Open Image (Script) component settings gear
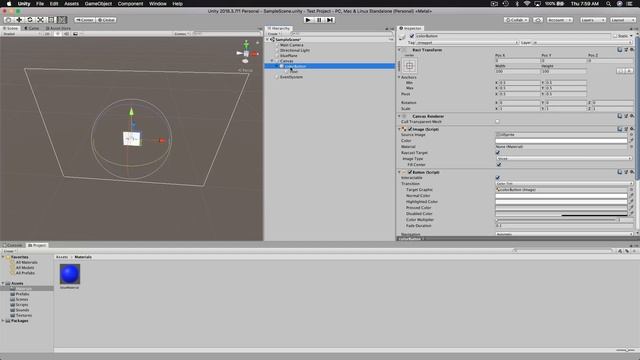The height and width of the screenshot is (360, 640). tap(632, 129)
